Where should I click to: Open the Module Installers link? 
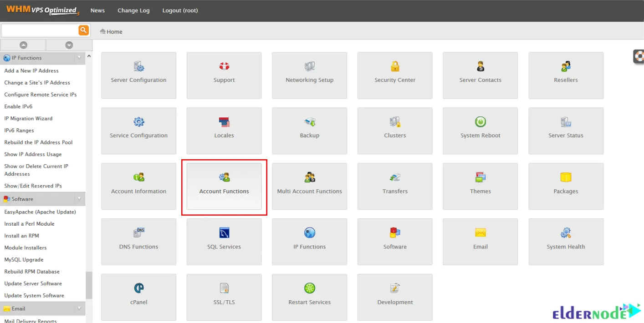coord(26,247)
